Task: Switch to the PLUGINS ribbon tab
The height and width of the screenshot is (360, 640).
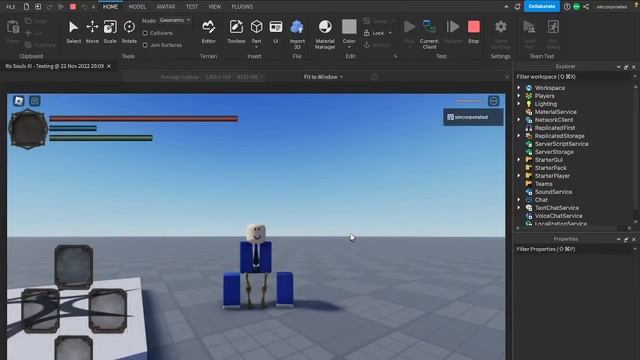Action: pyautogui.click(x=242, y=7)
